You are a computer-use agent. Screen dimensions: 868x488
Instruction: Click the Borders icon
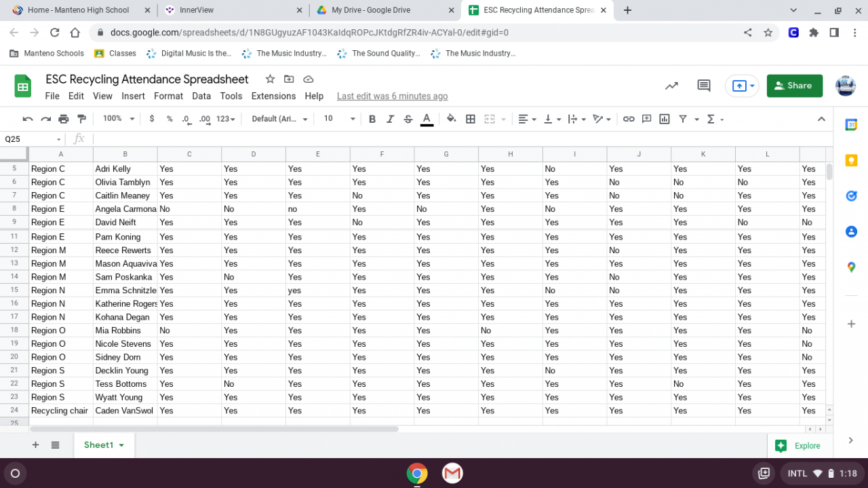471,119
